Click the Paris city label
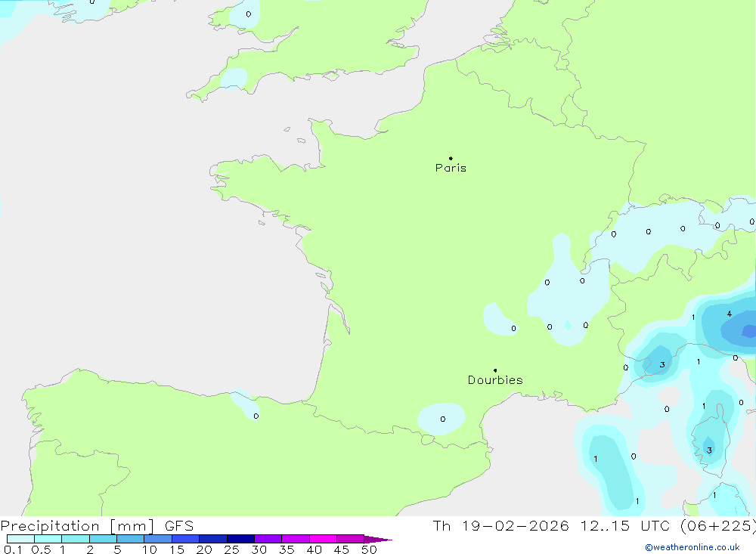This screenshot has width=756, height=554. [451, 168]
